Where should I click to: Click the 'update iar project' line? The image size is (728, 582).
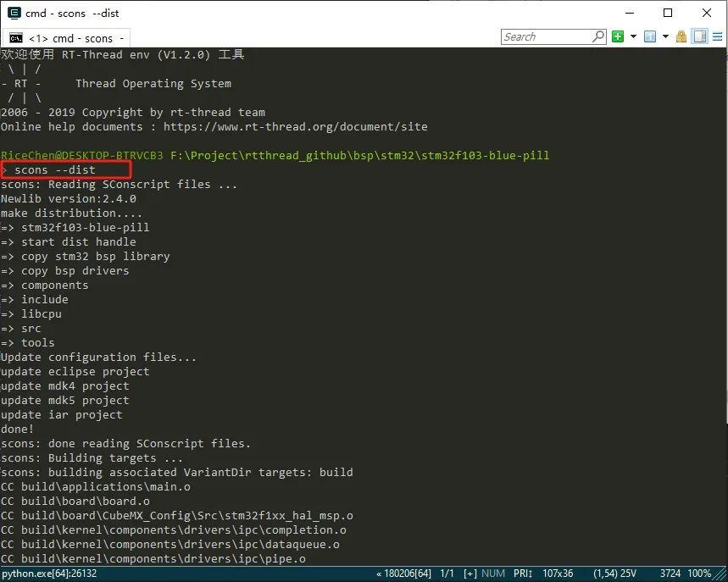tap(62, 414)
